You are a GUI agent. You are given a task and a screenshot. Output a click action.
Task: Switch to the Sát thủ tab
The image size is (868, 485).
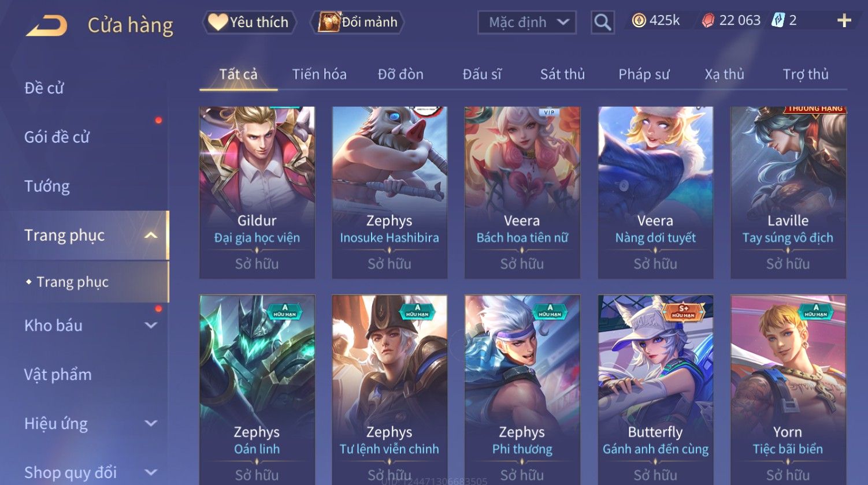(562, 74)
